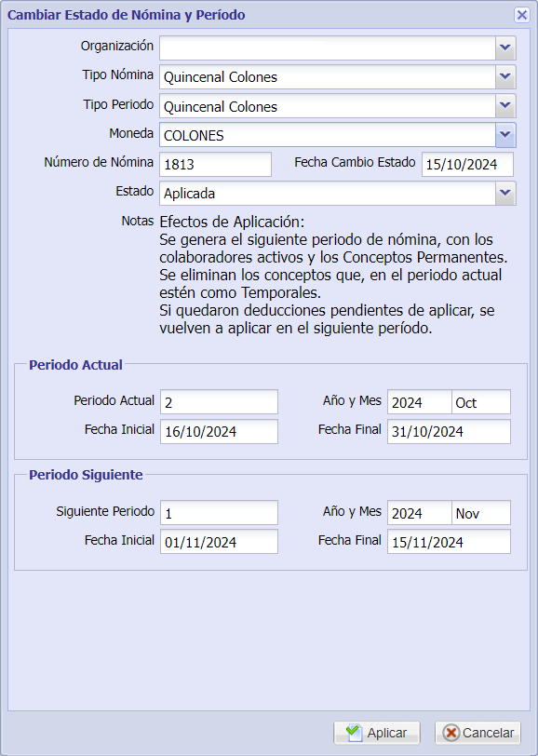Click the Fecha Cambio Estado date field
538x756 pixels.
[x=467, y=165]
